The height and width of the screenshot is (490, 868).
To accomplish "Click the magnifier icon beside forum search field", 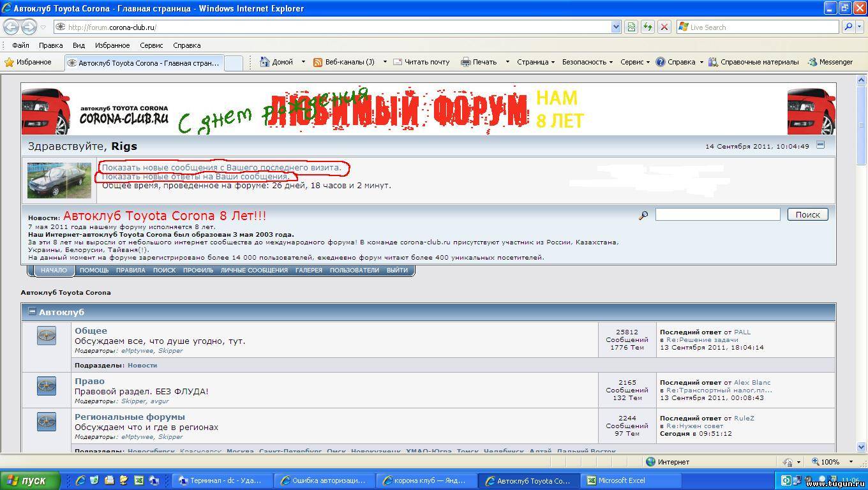I will click(x=643, y=215).
